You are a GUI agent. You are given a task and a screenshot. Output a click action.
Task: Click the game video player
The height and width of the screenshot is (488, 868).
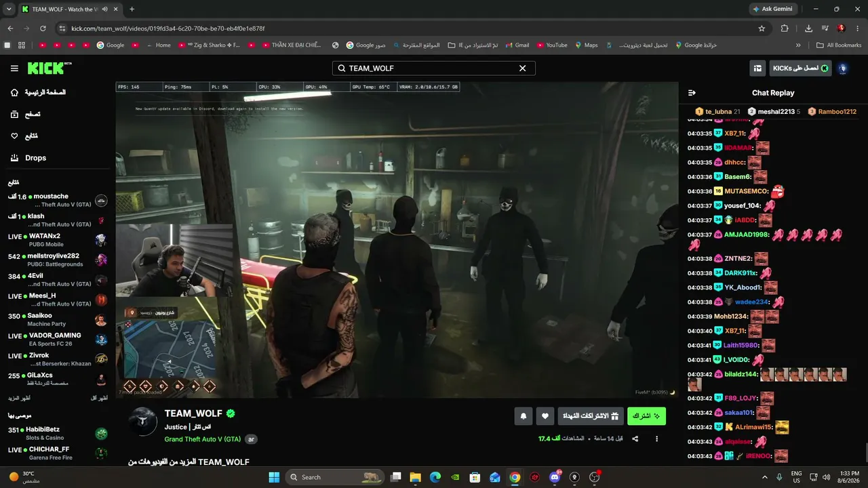(x=397, y=240)
